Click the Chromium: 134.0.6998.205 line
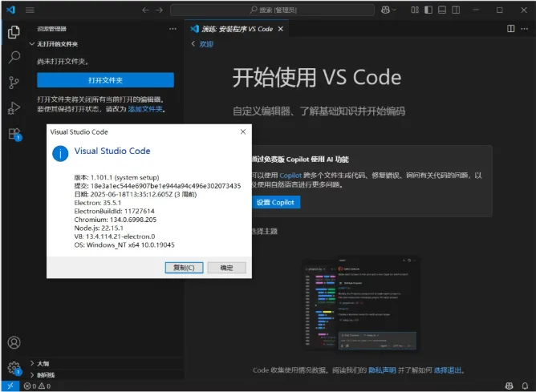This screenshot has height=392, width=536. coord(116,220)
